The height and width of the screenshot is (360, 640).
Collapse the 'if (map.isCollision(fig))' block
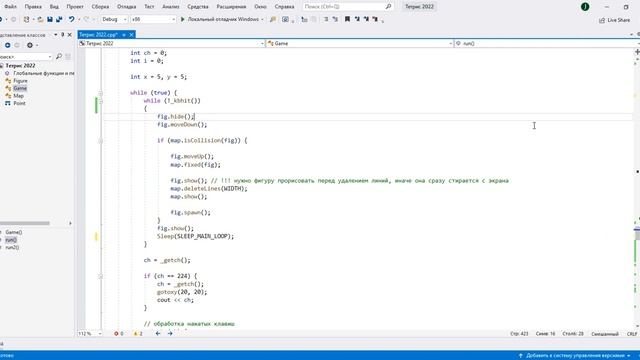pos(100,141)
